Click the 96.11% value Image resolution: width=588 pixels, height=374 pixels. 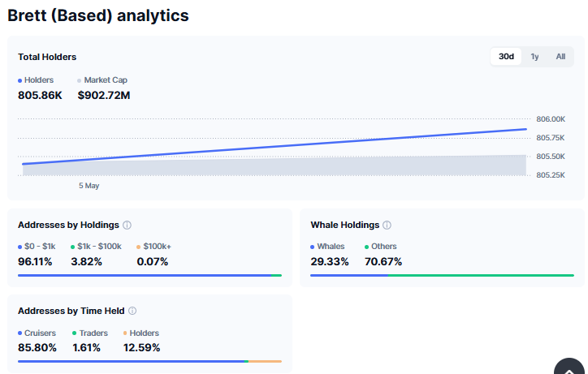pyautogui.click(x=35, y=261)
